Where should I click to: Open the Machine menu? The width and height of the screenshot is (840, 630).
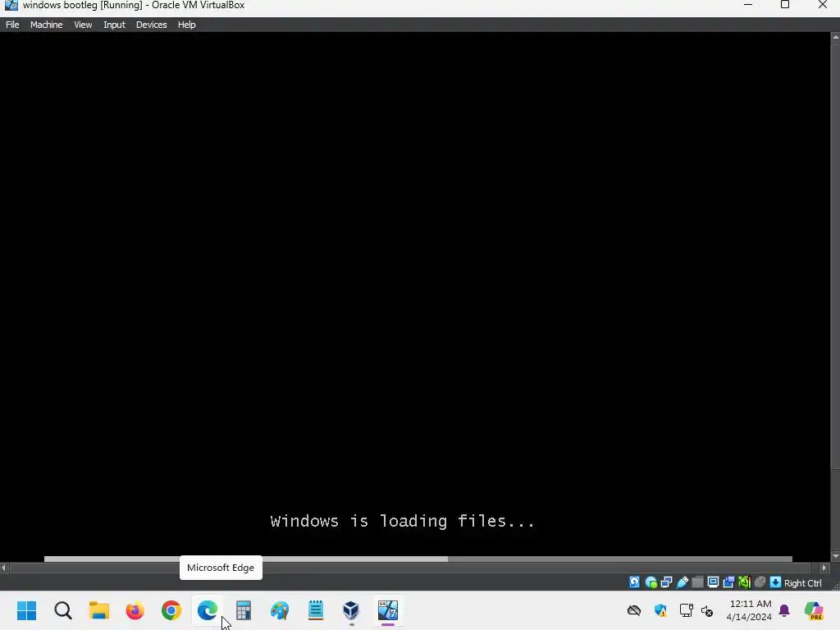tap(46, 25)
